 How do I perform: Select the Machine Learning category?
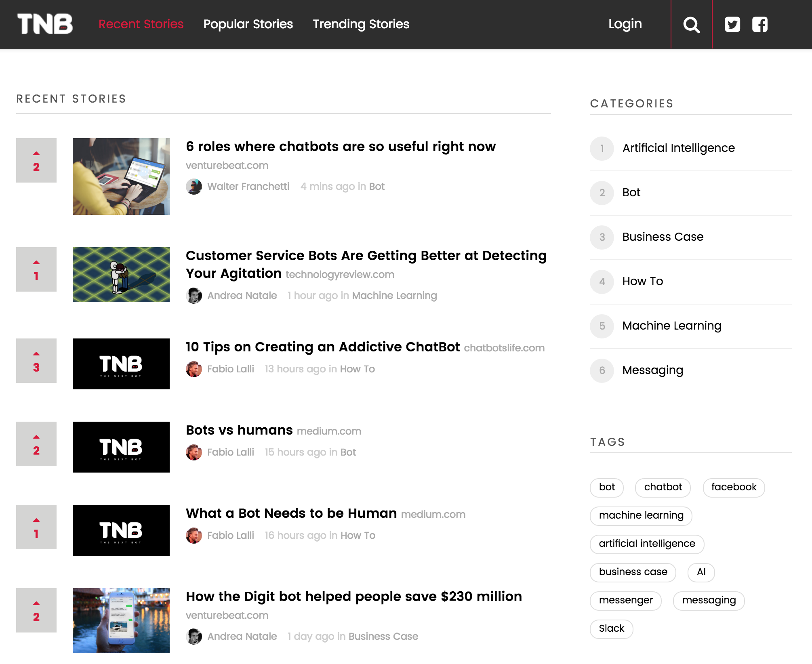point(671,326)
